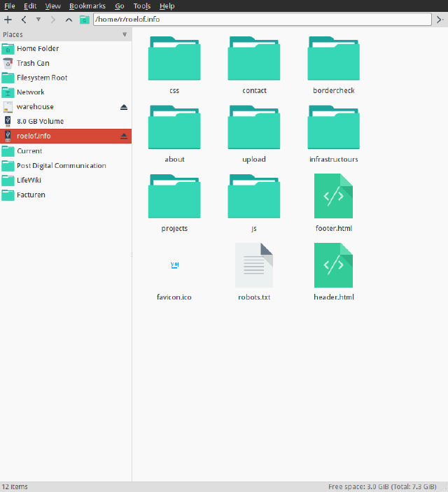
Task: Click the free space status text
Action: pos(382,486)
